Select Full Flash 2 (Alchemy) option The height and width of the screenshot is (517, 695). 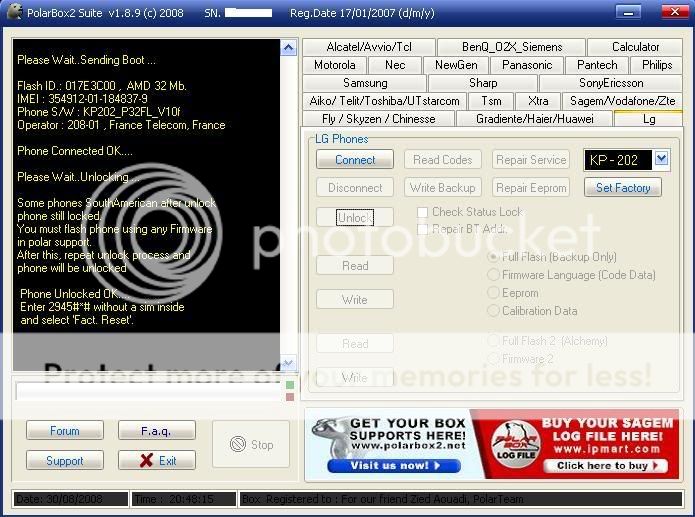pos(493,341)
